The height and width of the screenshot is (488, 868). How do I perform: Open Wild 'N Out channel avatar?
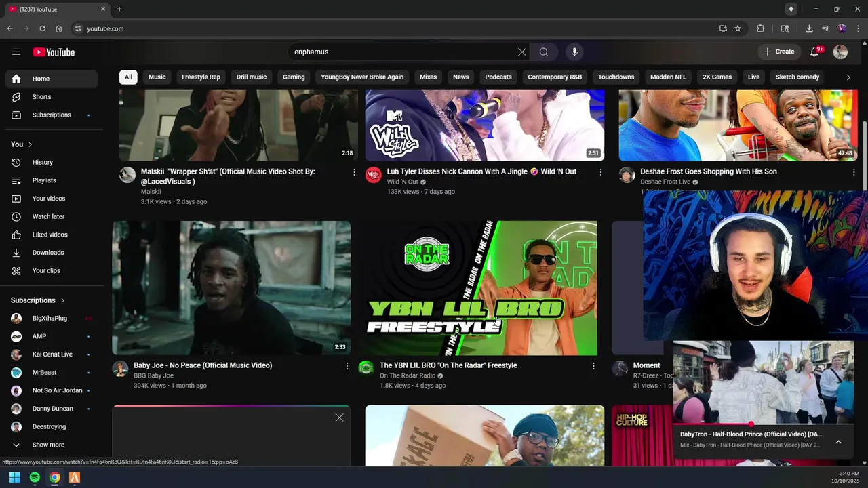(x=374, y=176)
